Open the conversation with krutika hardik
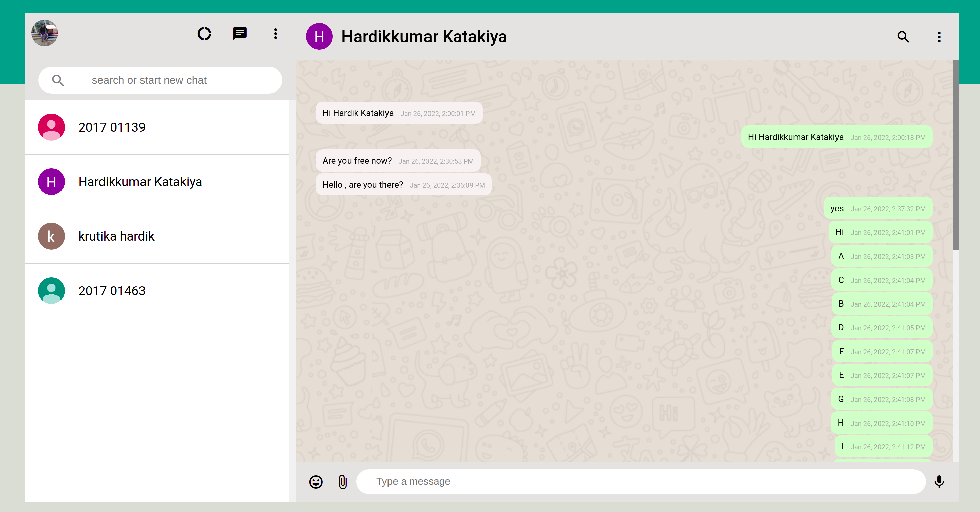The height and width of the screenshot is (512, 980). 116,236
